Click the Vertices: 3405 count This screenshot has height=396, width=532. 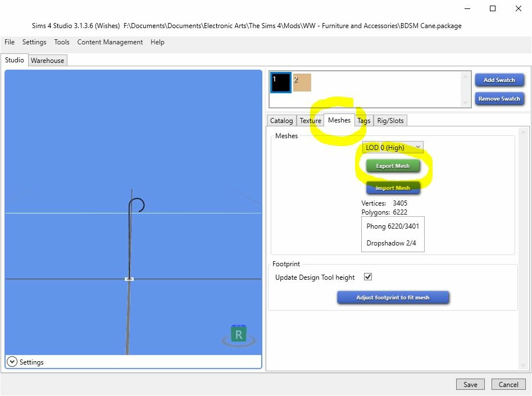point(384,203)
